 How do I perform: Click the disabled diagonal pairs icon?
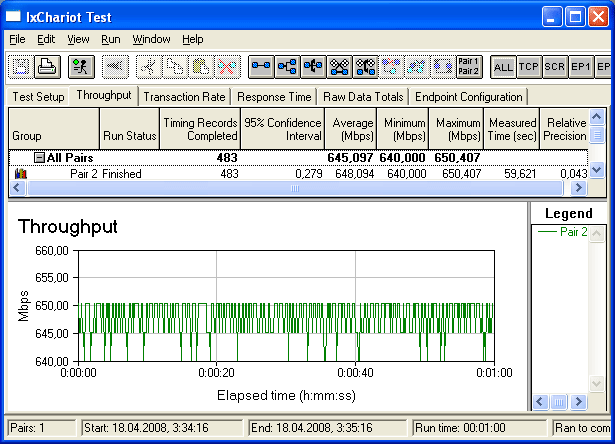417,67
